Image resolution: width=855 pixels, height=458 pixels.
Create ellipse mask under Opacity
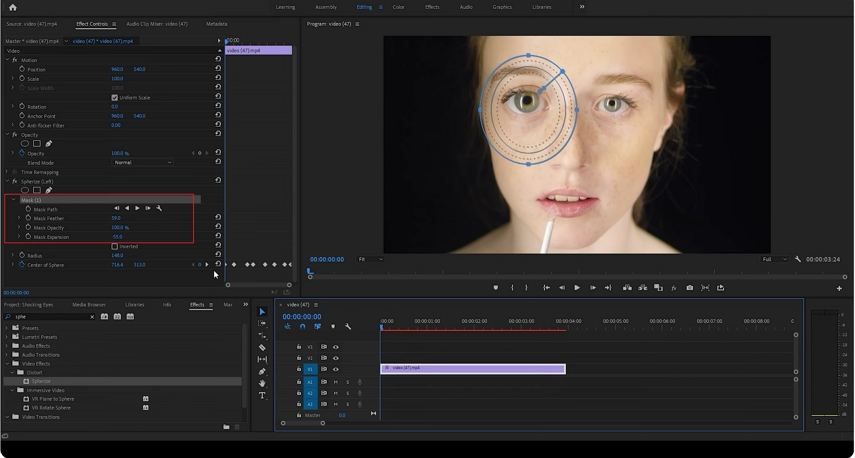coord(25,143)
